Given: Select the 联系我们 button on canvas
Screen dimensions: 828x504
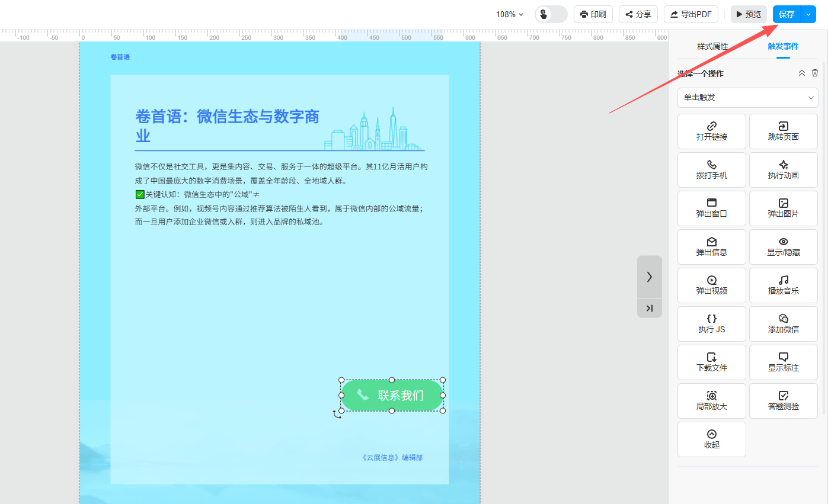Looking at the screenshot, I should click(392, 396).
